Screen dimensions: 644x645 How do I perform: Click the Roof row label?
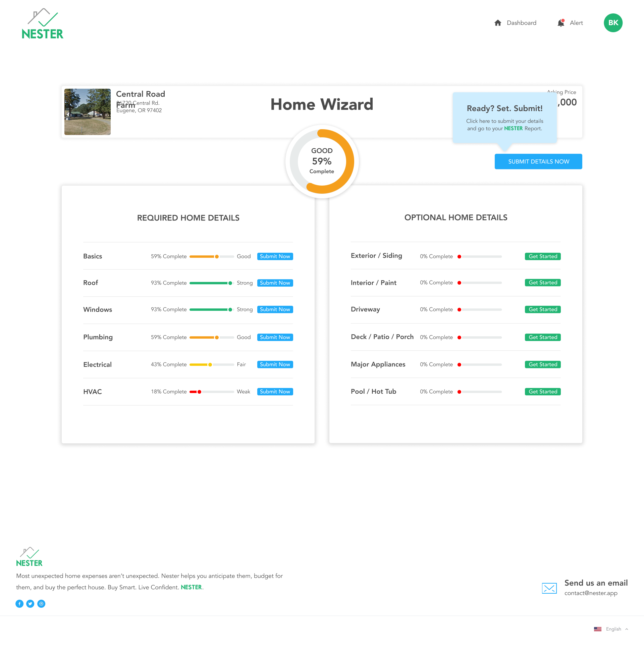point(91,283)
